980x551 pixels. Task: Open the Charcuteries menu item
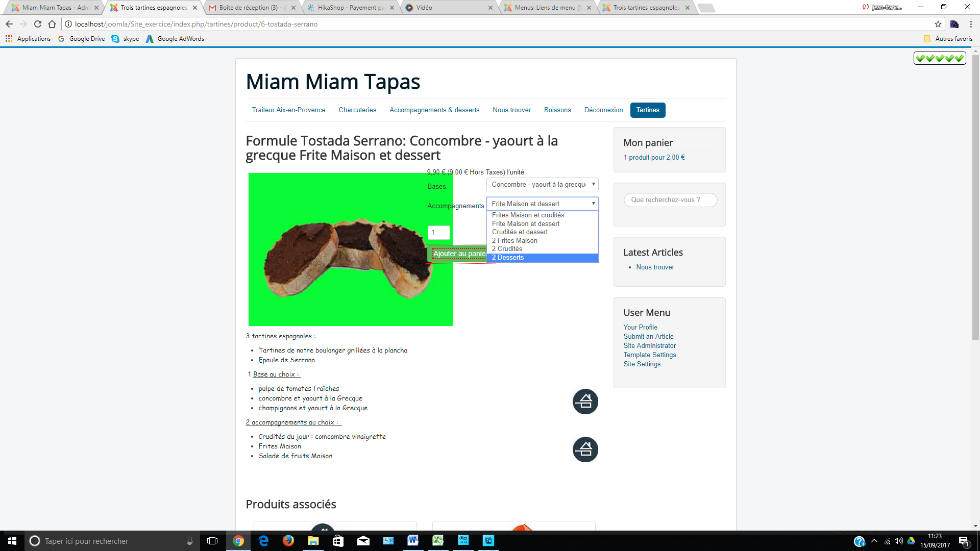(x=357, y=110)
